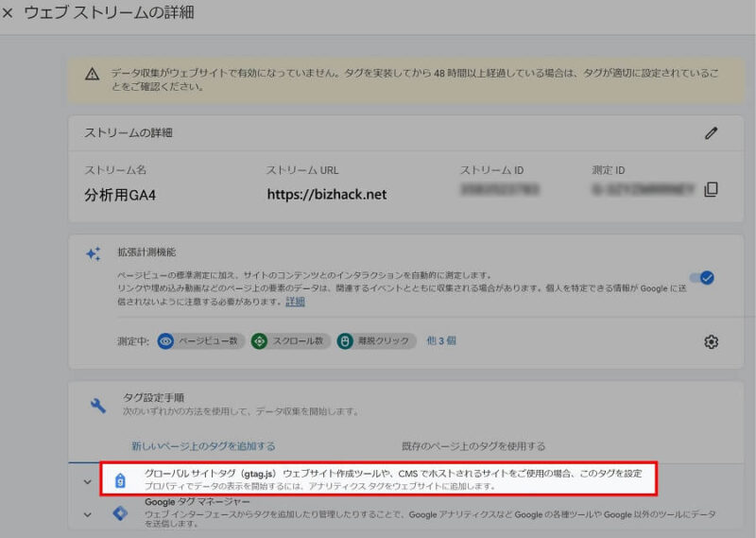Toggle off enhanced measurement switch
This screenshot has height=538, width=756.
pyautogui.click(x=702, y=278)
